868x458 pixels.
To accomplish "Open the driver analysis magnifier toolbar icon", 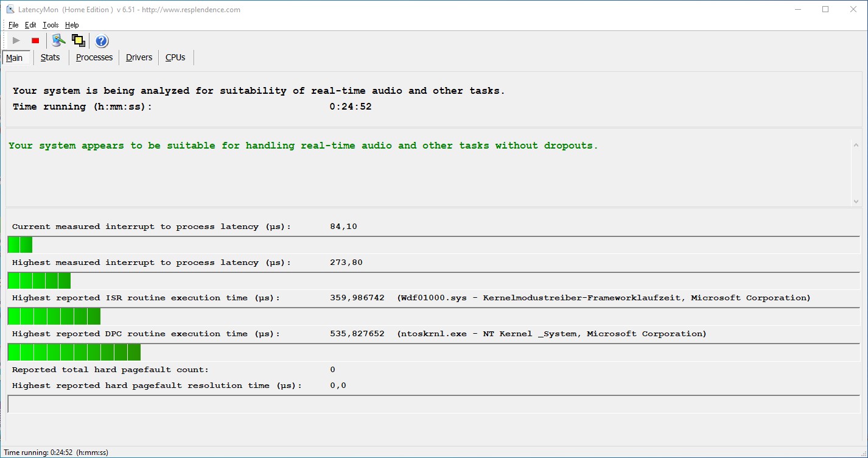I will tap(58, 41).
